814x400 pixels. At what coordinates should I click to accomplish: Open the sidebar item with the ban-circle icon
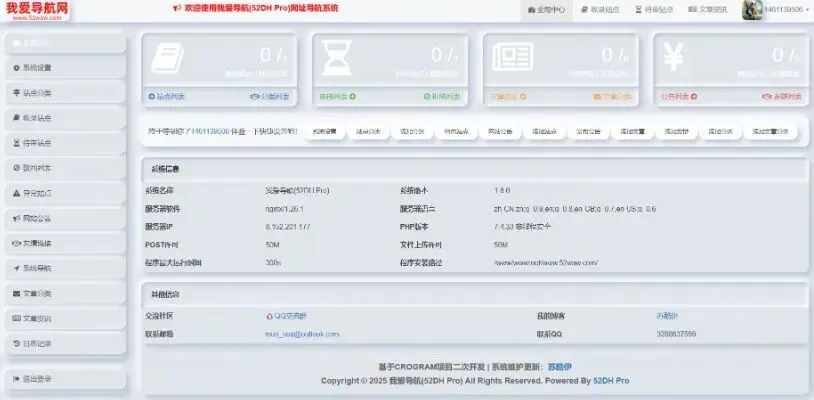point(65,168)
